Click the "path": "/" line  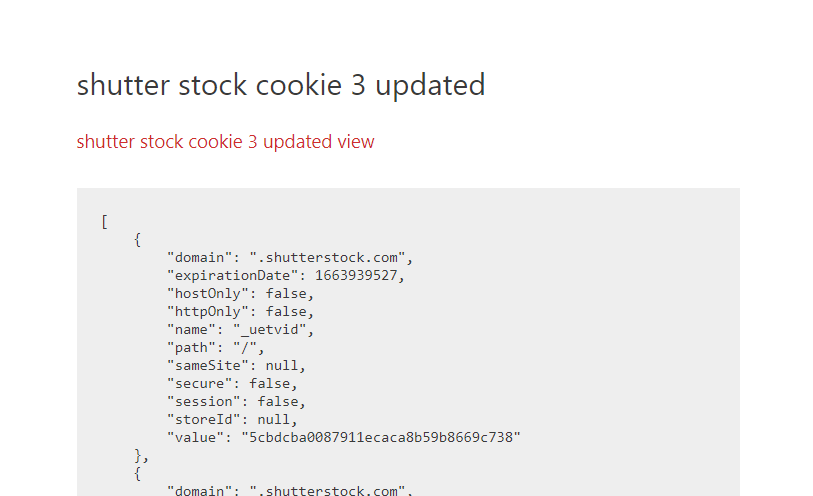pos(216,347)
